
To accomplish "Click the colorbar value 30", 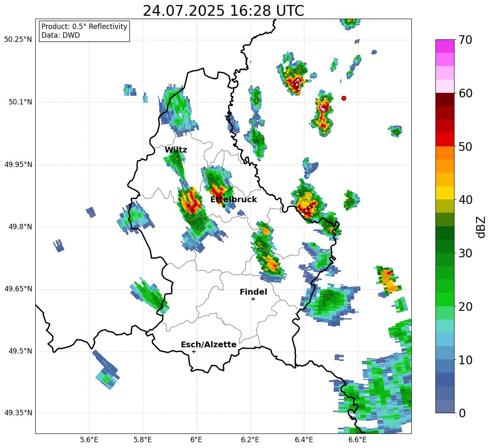I will (465, 253).
